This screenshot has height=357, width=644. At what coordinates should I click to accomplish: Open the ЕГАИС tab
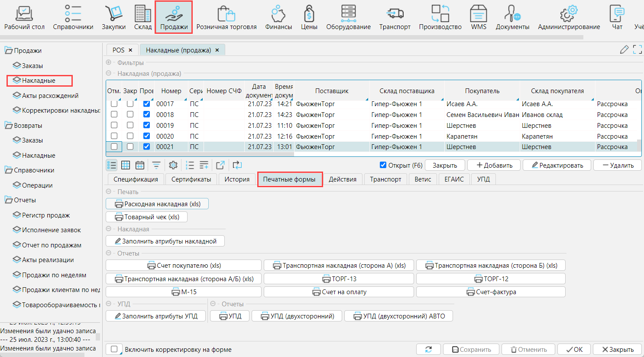(454, 179)
